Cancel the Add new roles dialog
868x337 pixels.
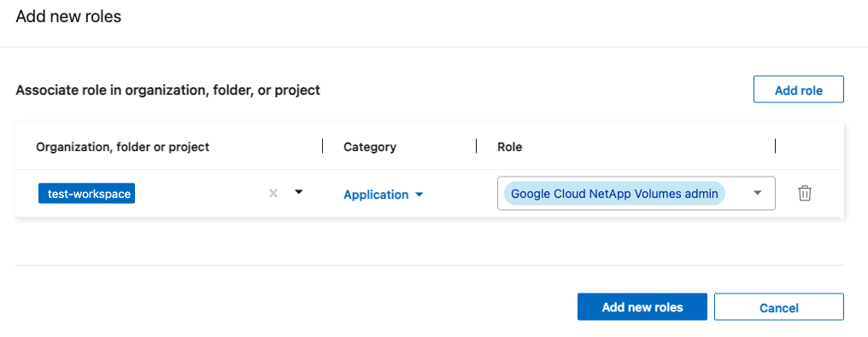pyautogui.click(x=779, y=307)
